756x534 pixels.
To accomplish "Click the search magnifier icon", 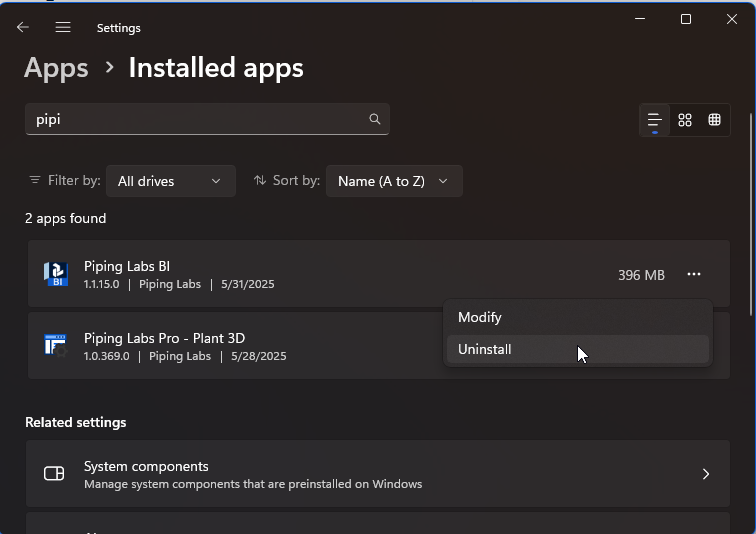I will pos(375,119).
